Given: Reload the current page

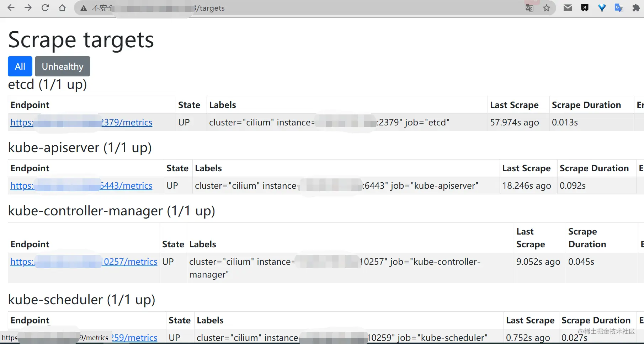Looking at the screenshot, I should [x=45, y=8].
